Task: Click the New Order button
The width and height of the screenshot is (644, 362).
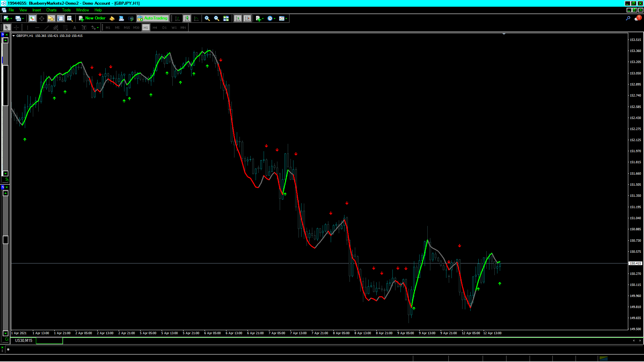Action: tap(92, 18)
